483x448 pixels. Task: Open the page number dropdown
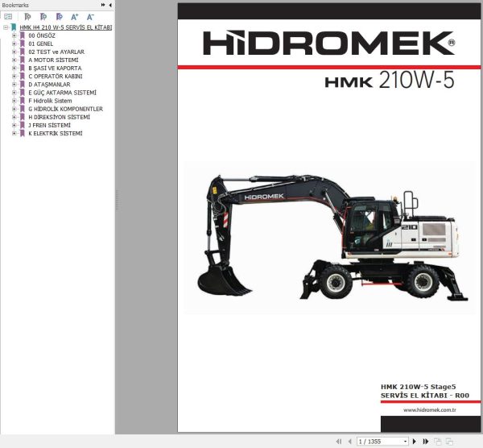point(405,442)
